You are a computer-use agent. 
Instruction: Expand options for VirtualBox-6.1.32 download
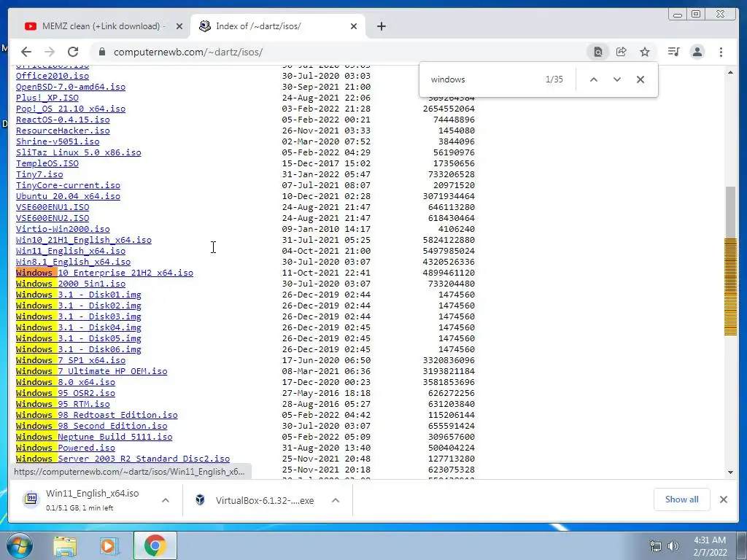pos(336,500)
